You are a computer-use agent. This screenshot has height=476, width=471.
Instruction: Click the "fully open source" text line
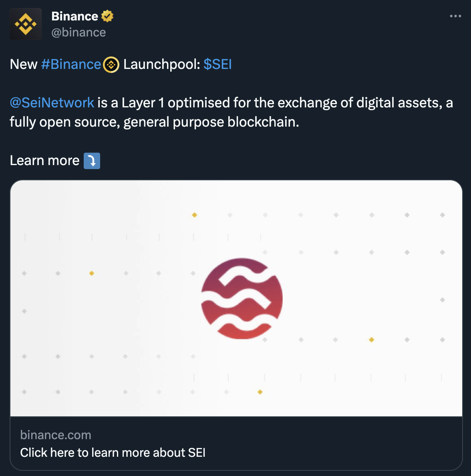(154, 122)
